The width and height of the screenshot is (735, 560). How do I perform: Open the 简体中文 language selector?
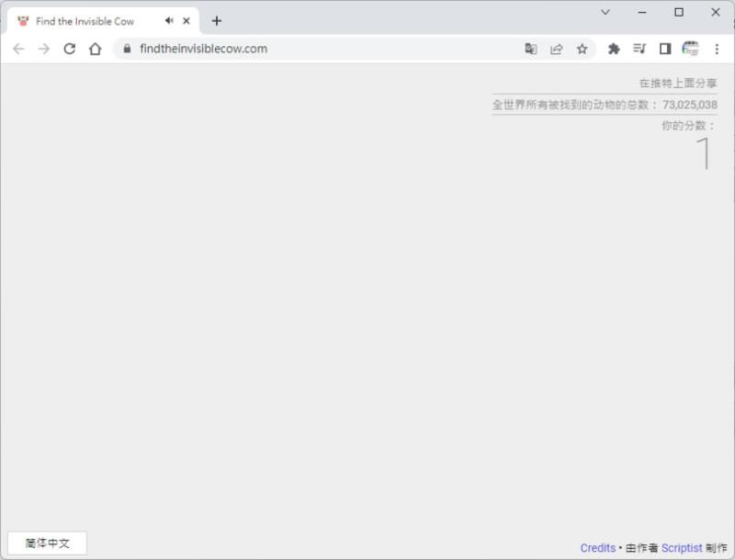[48, 543]
